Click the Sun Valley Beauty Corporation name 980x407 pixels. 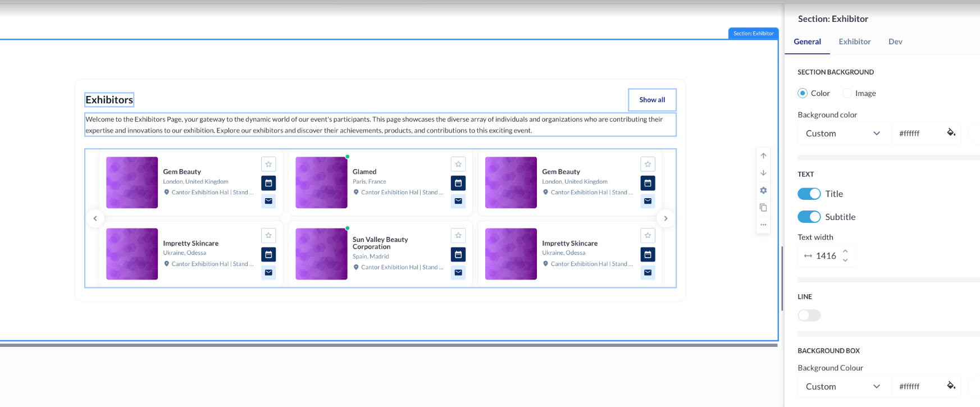[380, 243]
